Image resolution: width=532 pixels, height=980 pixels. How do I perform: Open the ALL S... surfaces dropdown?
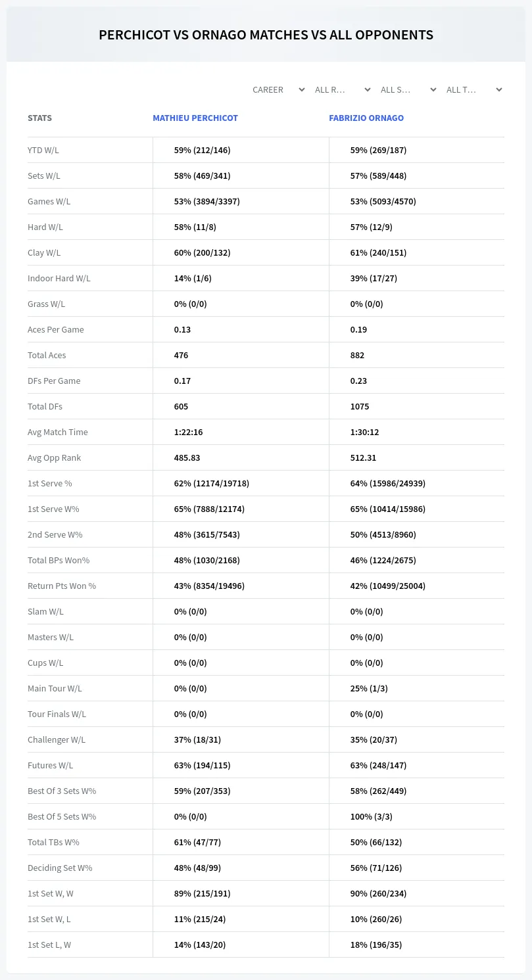(x=408, y=89)
